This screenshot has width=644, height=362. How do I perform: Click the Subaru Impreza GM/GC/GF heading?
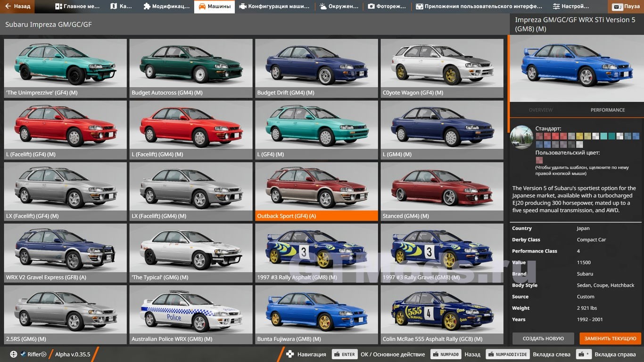click(49, 25)
